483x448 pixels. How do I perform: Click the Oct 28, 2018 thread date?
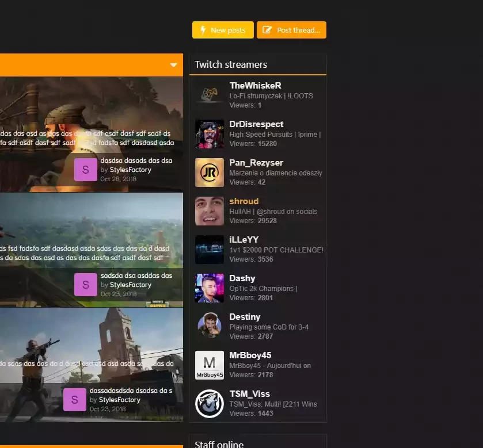(x=118, y=179)
